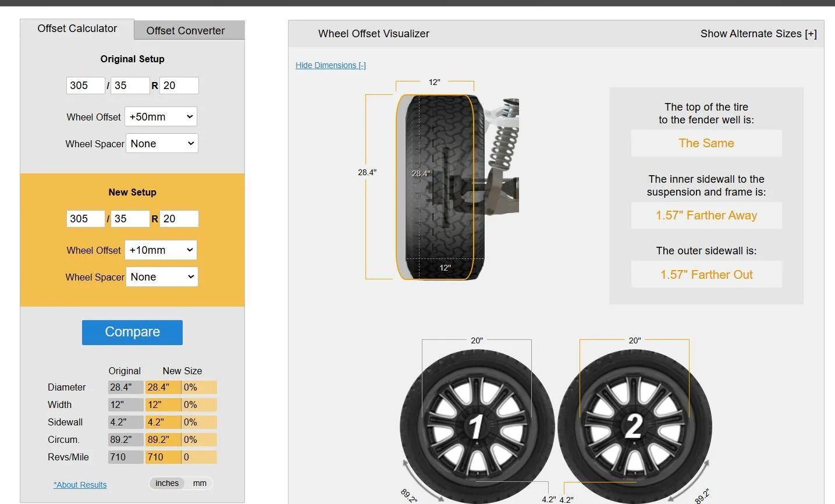Edit new setup aspect ratio field 35
The width and height of the screenshot is (835, 504).
(130, 219)
